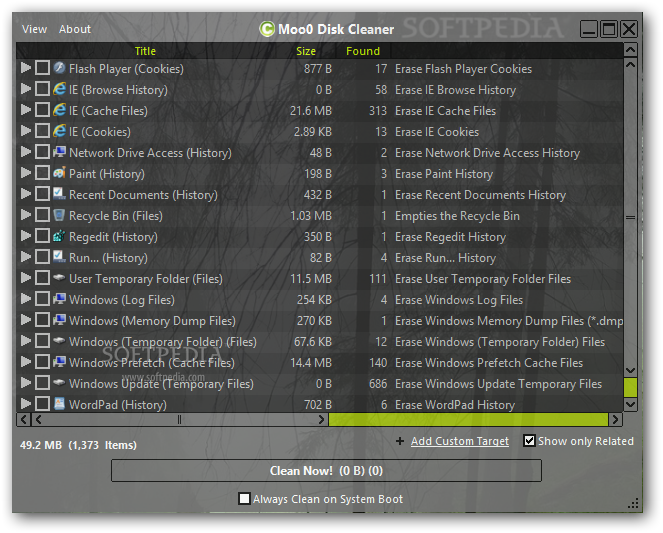Check the User Temporary Folder checkbox
The height and width of the screenshot is (533, 663).
42,278
